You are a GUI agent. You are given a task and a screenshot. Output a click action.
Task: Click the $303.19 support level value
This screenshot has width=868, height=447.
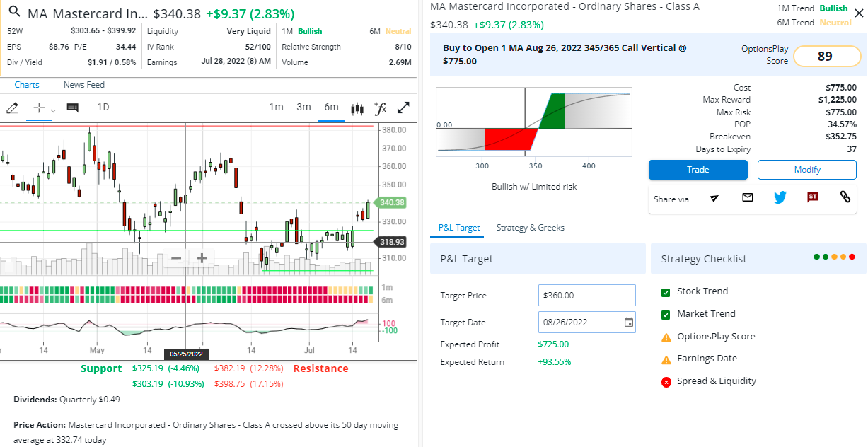tap(147, 384)
